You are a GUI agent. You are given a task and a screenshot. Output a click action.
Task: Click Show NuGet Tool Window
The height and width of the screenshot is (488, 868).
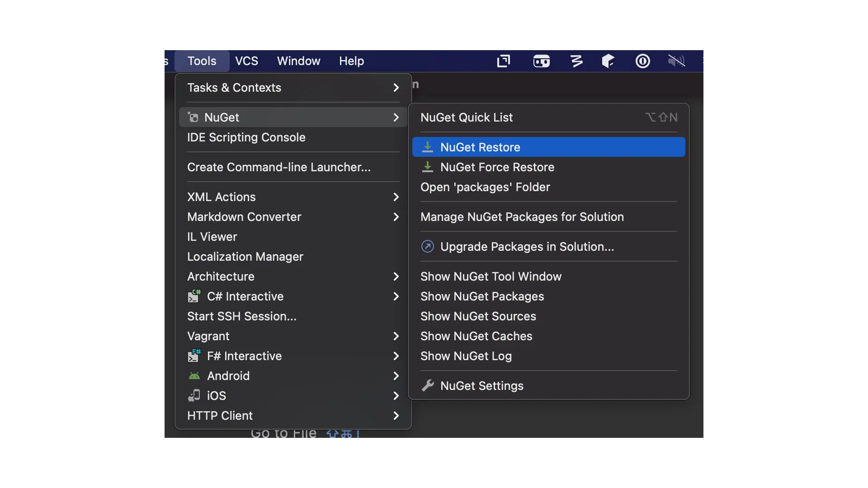(x=491, y=277)
